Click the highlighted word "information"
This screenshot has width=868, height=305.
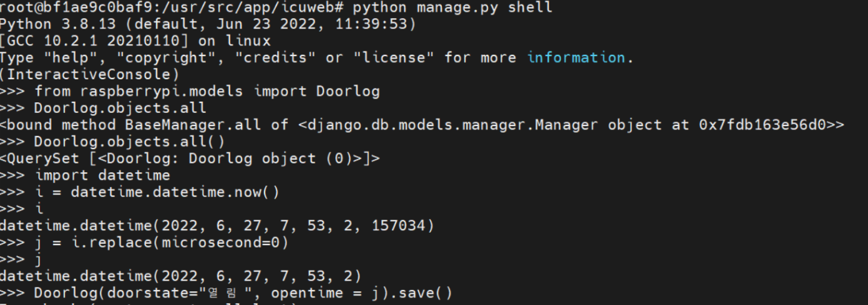click(x=575, y=57)
